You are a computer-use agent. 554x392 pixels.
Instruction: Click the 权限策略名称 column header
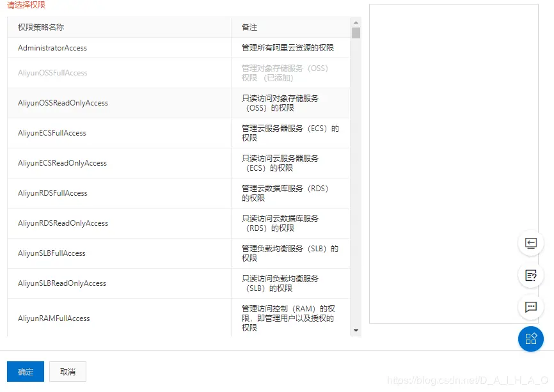41,27
